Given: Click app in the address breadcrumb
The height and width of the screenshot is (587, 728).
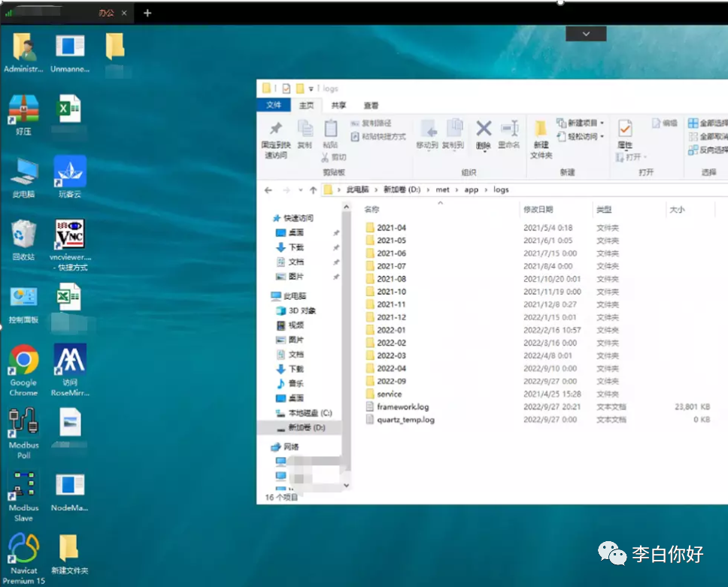Looking at the screenshot, I should (x=472, y=189).
